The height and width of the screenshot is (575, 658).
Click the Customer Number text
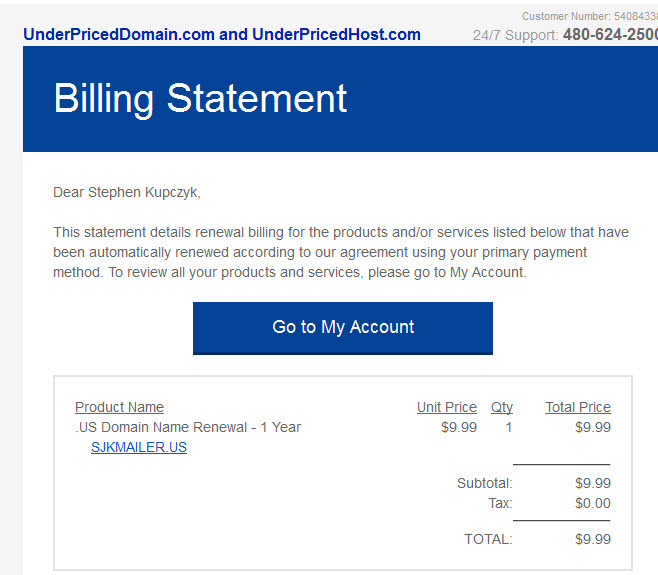pyautogui.click(x=590, y=16)
